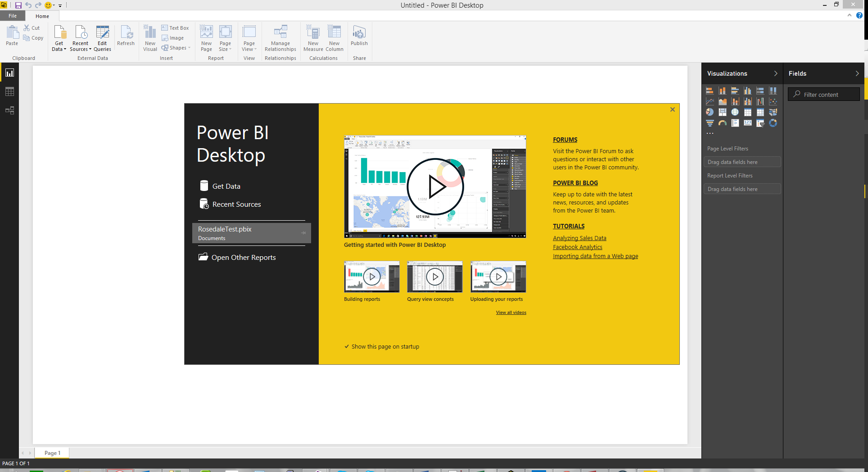Viewport: 868px width, 472px height.
Task: Collapse the Visualizations pane chevron
Action: 775,73
